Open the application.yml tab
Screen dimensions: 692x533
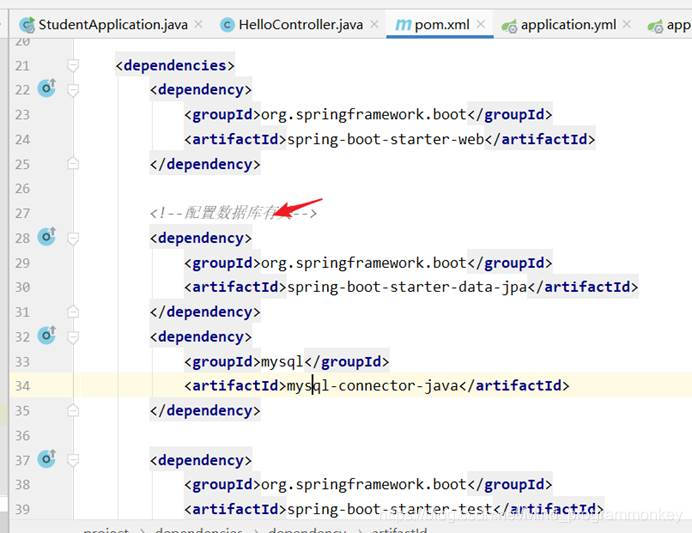coord(568,25)
